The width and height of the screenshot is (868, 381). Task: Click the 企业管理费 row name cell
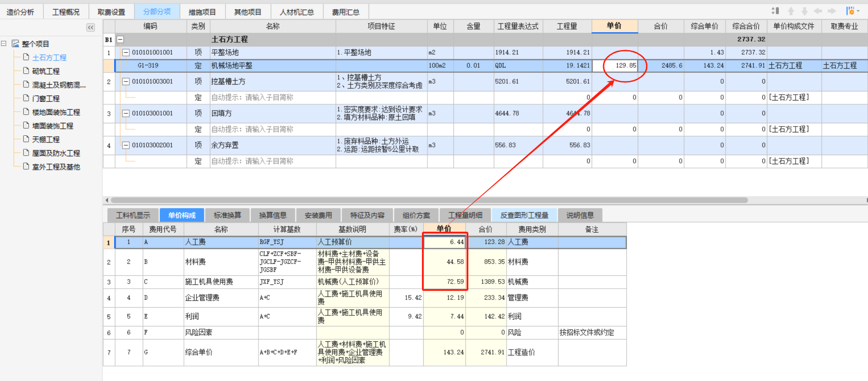point(221,298)
